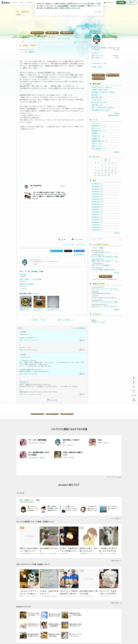Open theme 中学受験(娘) (76)
Screen dimensions: 138x644
point(98,136)
